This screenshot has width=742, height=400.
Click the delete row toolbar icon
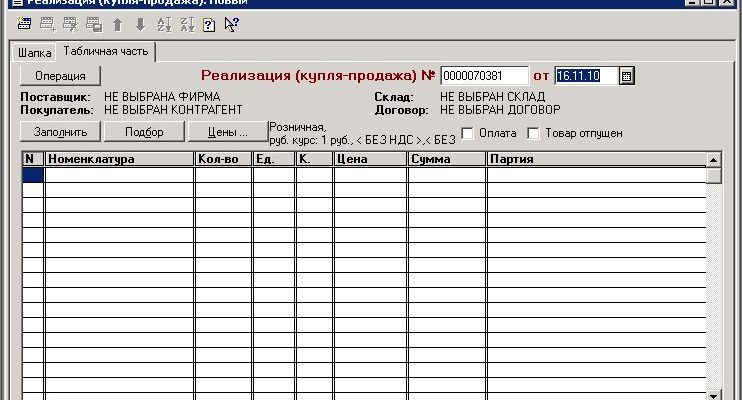[71, 25]
